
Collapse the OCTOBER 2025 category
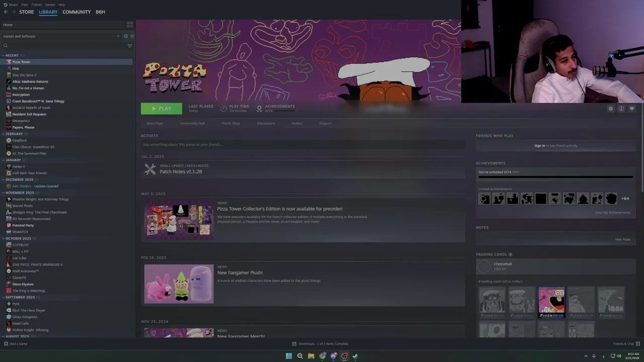tap(3, 238)
